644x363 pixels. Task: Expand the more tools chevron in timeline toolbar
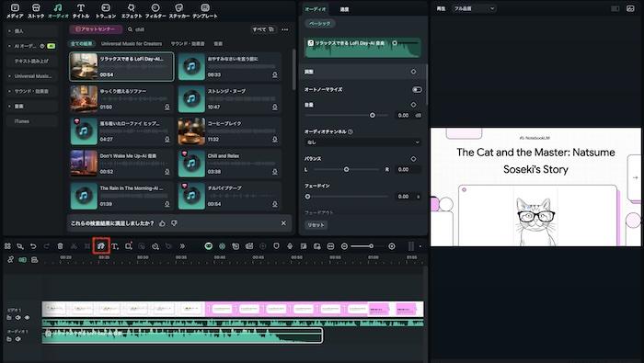coord(182,246)
